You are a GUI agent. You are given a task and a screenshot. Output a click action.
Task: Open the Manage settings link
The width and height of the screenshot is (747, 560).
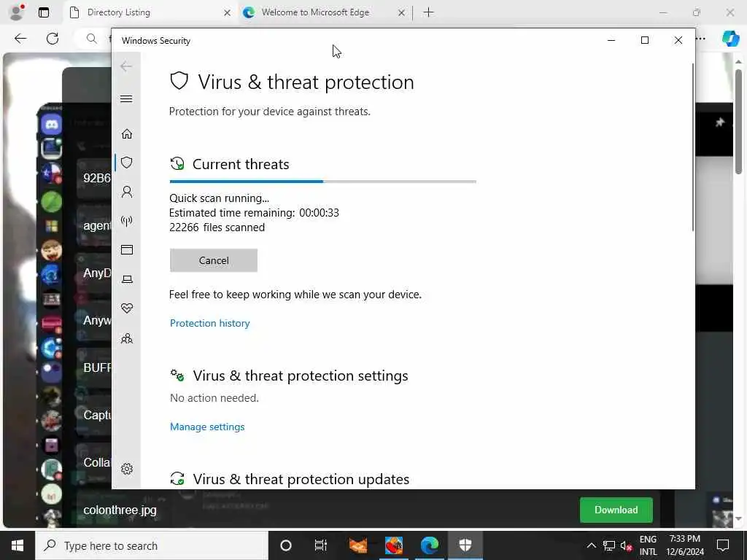pyautogui.click(x=207, y=427)
